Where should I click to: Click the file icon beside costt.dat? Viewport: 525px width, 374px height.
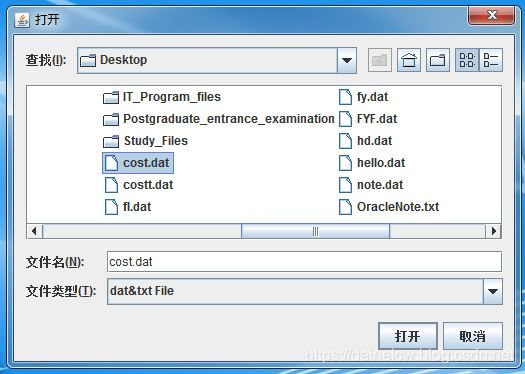pos(111,185)
